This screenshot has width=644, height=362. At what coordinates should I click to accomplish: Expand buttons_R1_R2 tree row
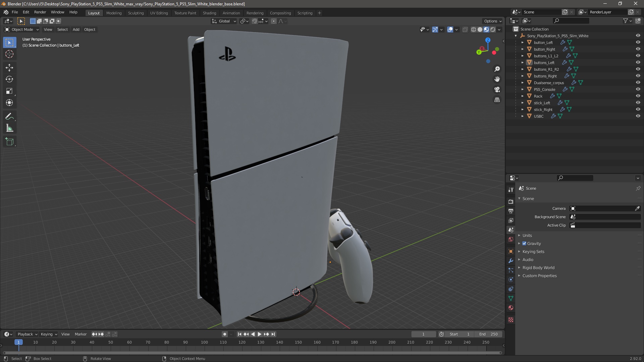[522, 69]
